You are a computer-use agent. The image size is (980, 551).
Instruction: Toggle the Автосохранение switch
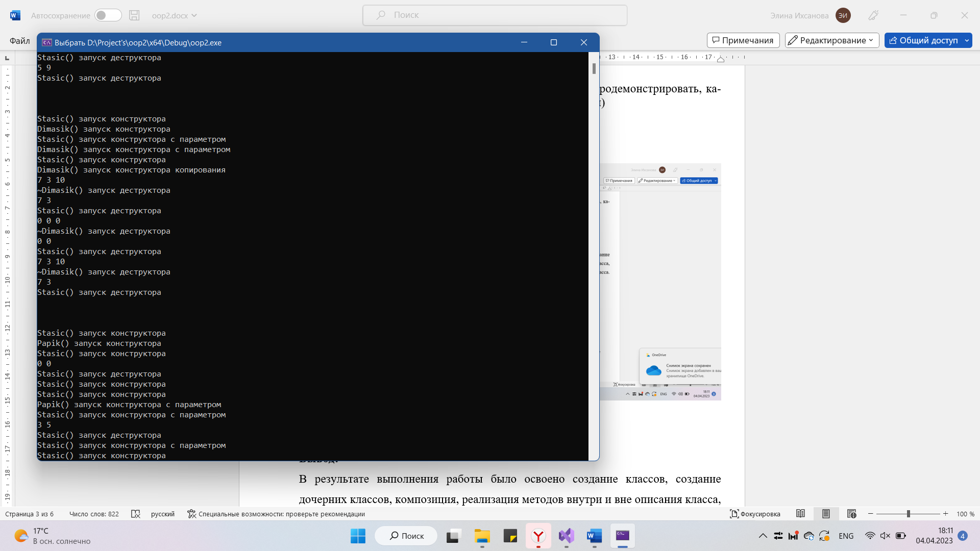click(108, 15)
